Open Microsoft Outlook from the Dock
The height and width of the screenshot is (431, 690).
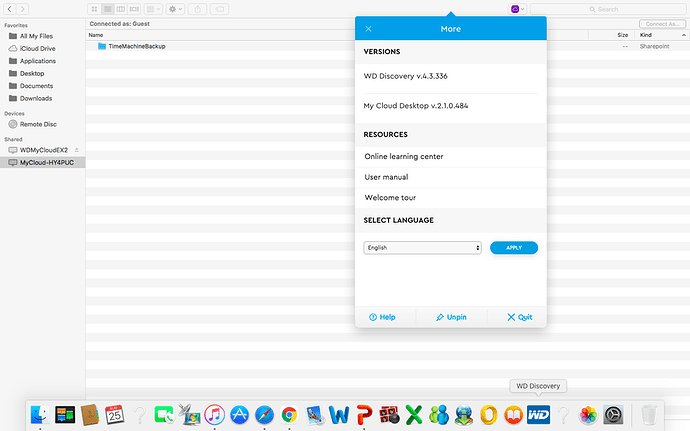(488, 415)
